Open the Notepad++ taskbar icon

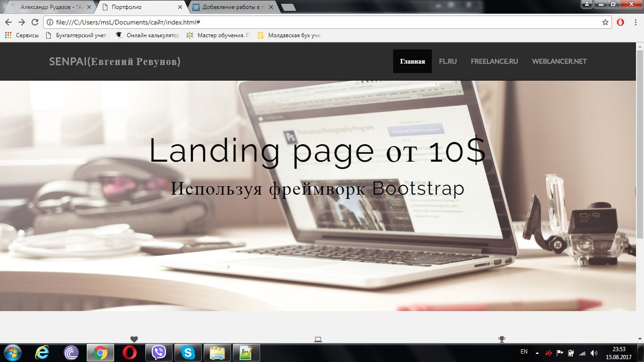point(247,353)
